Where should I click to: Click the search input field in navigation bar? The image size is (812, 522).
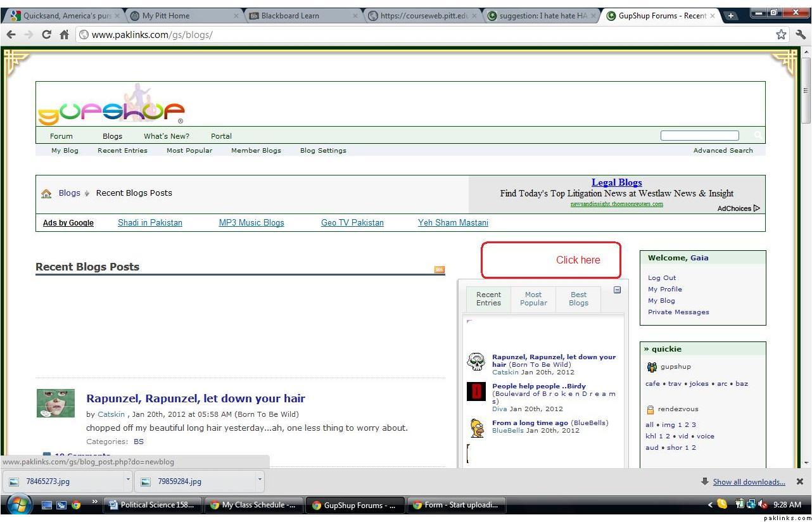pos(699,136)
